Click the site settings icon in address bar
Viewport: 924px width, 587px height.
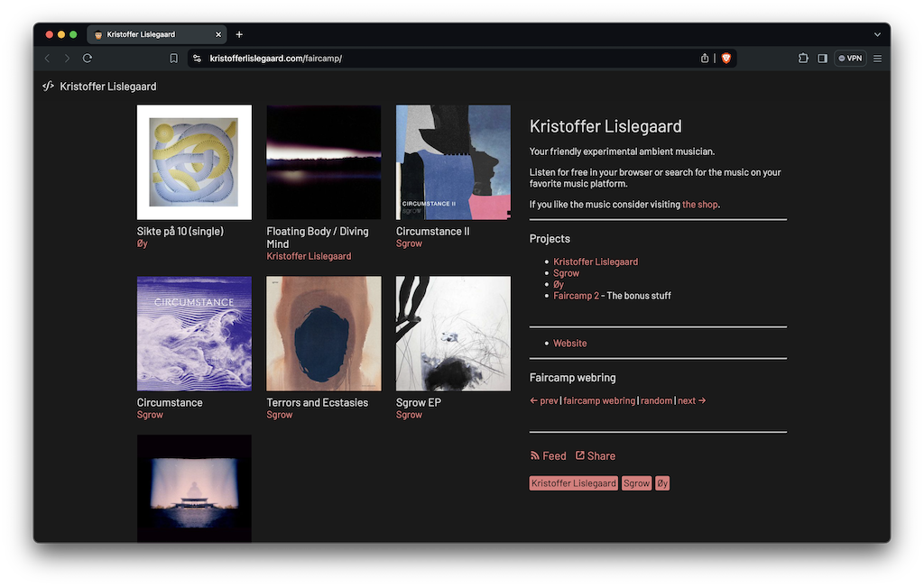tap(198, 59)
